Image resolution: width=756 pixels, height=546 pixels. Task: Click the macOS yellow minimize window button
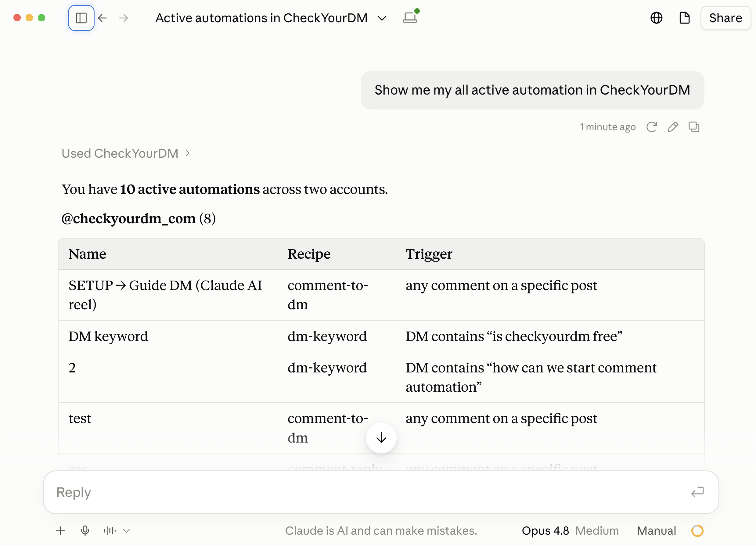(29, 18)
